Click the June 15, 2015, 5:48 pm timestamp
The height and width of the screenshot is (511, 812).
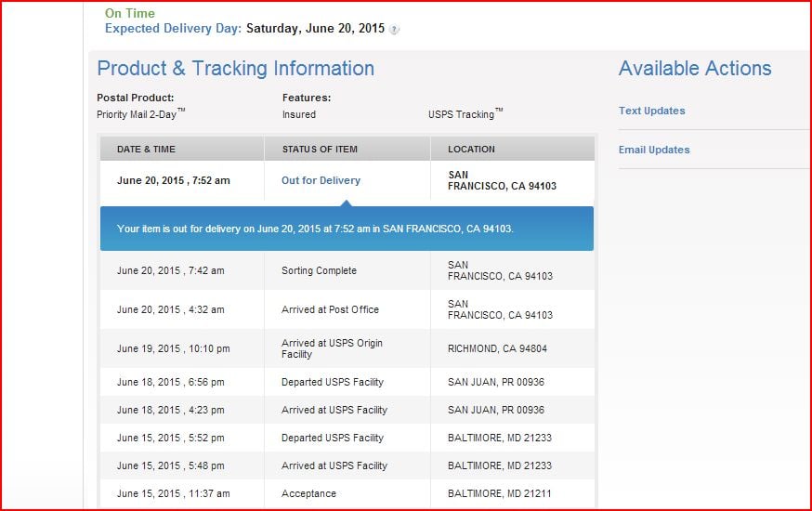pyautogui.click(x=170, y=465)
